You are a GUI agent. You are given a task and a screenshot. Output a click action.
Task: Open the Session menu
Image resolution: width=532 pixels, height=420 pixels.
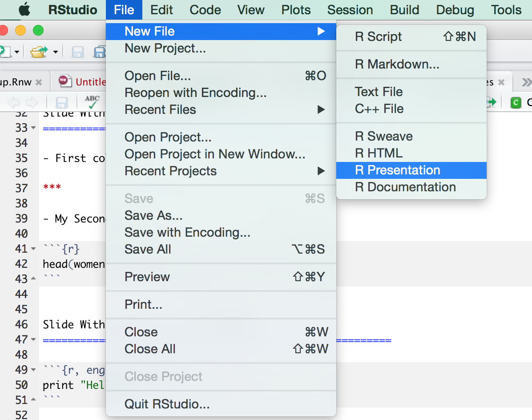(350, 10)
